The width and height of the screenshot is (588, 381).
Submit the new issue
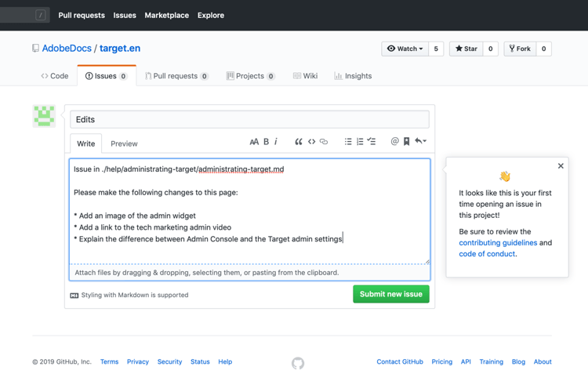pos(391,295)
